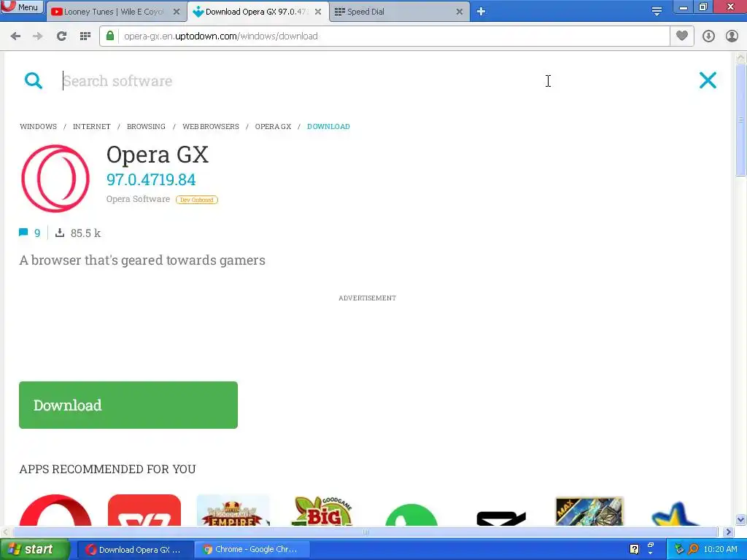Image resolution: width=747 pixels, height=560 pixels.
Task: Click the gamers browser description text
Action: tap(142, 260)
